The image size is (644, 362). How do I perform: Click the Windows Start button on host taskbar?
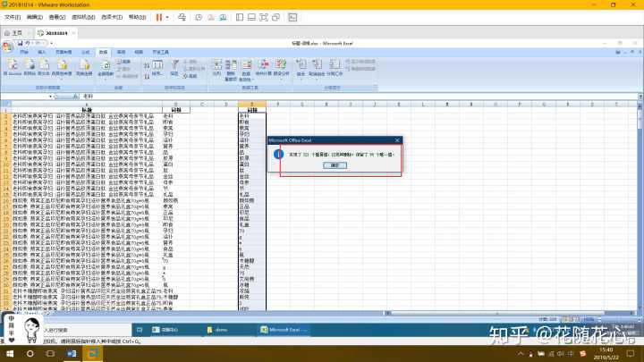point(10,353)
